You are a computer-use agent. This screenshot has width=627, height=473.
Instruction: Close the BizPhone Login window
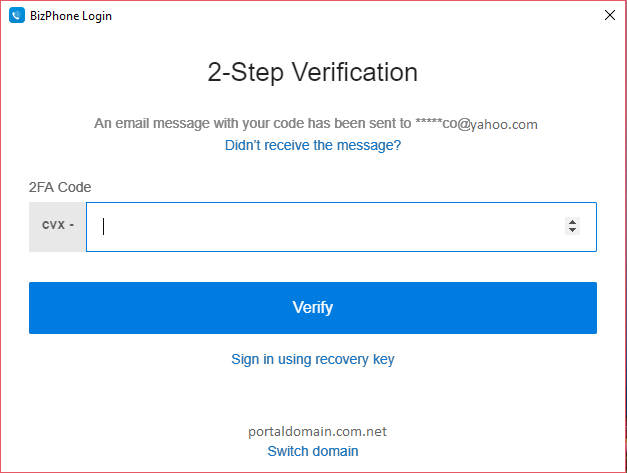609,15
